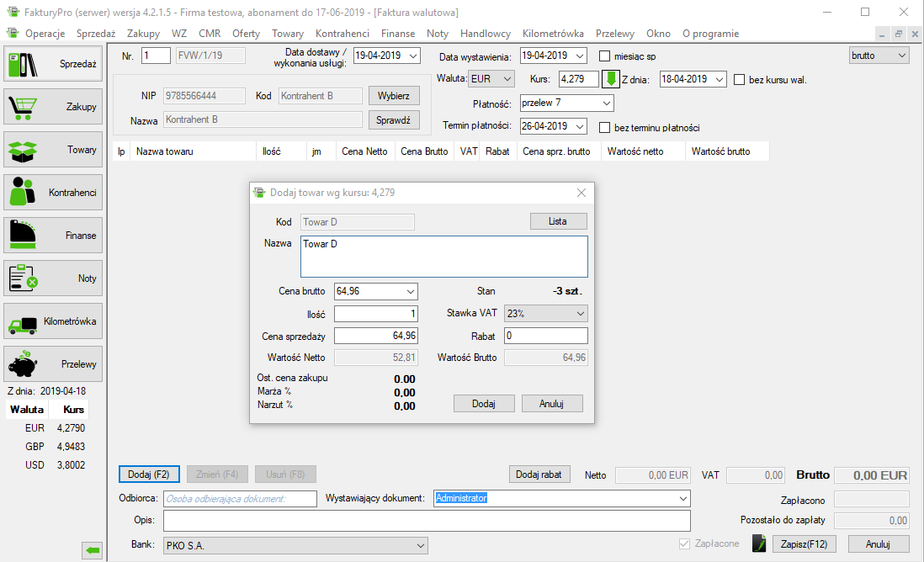Open the Sprzedaż sidebar section

[53, 64]
